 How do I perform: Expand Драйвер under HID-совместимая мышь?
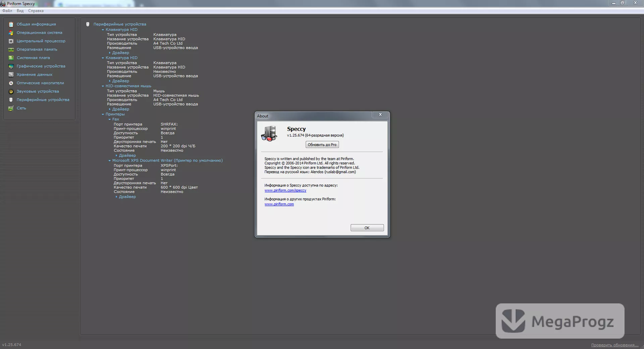click(110, 109)
